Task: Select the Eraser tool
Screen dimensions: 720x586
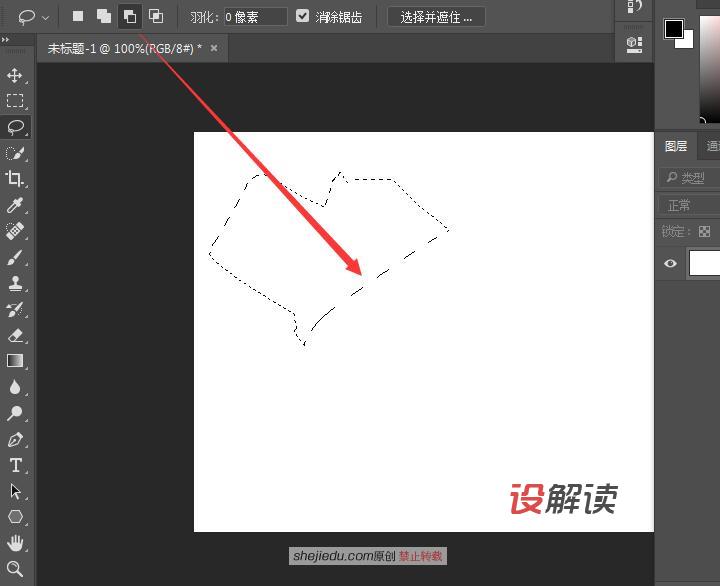Action: (x=15, y=335)
